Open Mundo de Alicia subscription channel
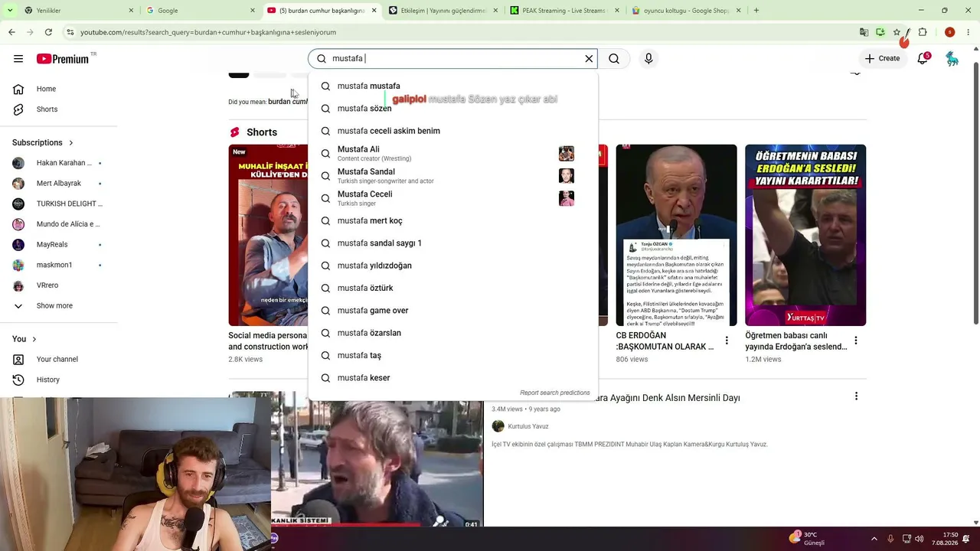 (x=57, y=224)
